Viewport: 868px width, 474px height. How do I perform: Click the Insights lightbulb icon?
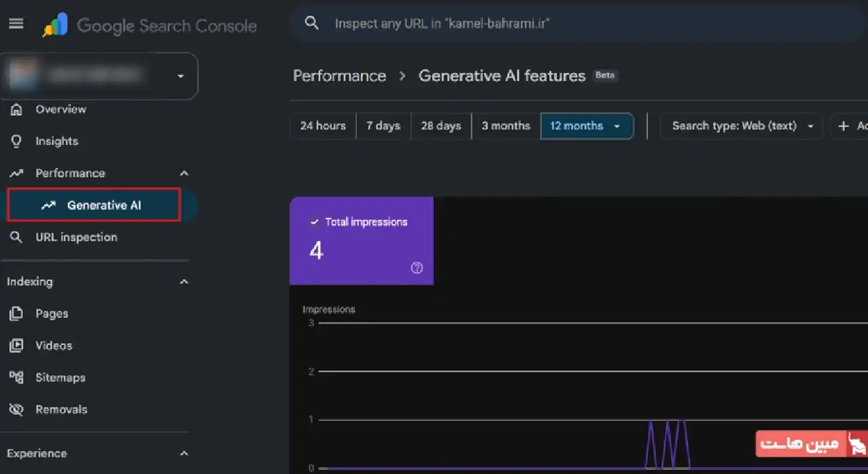coord(17,141)
